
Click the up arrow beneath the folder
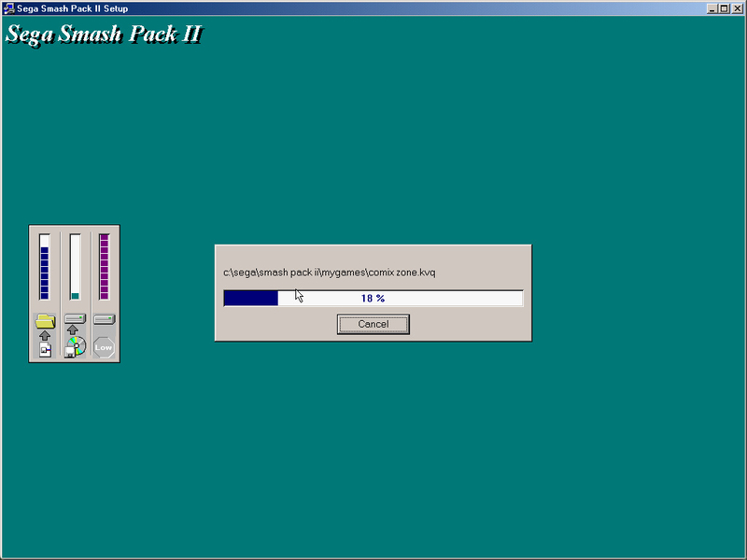pyautogui.click(x=45, y=335)
